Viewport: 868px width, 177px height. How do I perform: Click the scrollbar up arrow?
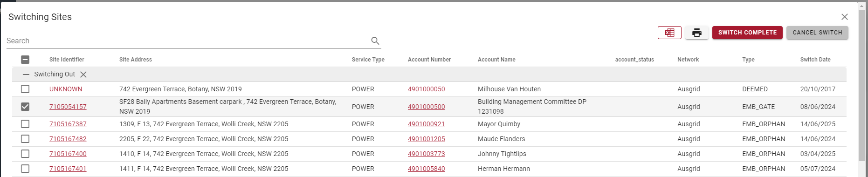coord(862,6)
